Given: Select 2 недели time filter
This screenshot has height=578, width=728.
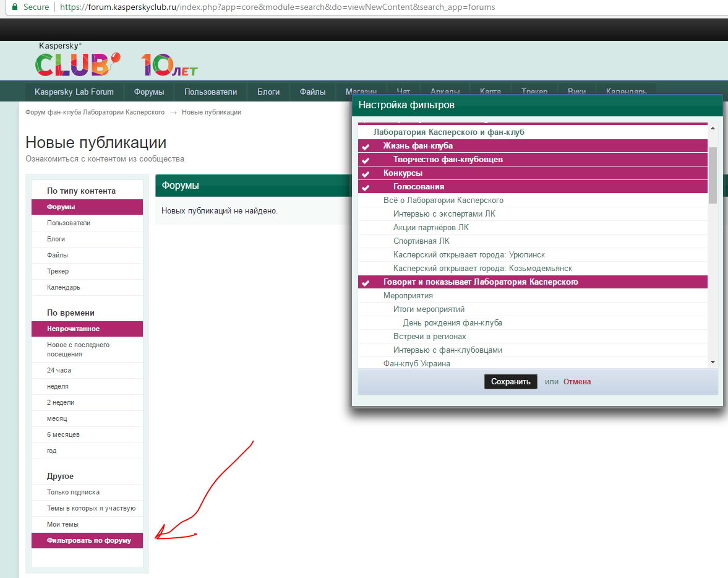Looking at the screenshot, I should (x=87, y=402).
